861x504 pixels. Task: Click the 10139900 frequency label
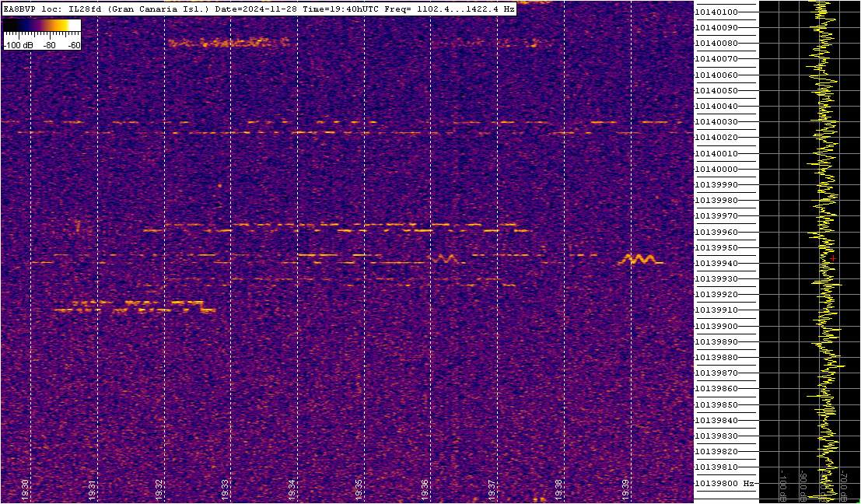716,326
